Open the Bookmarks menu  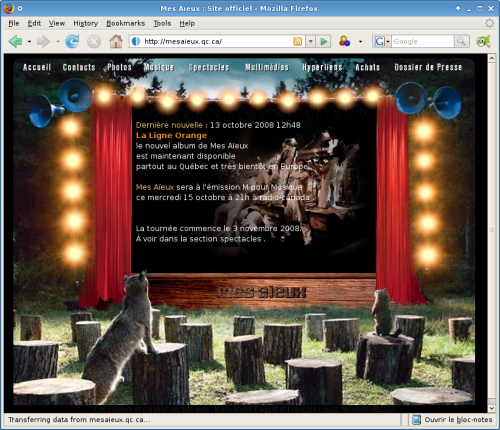coord(126,23)
